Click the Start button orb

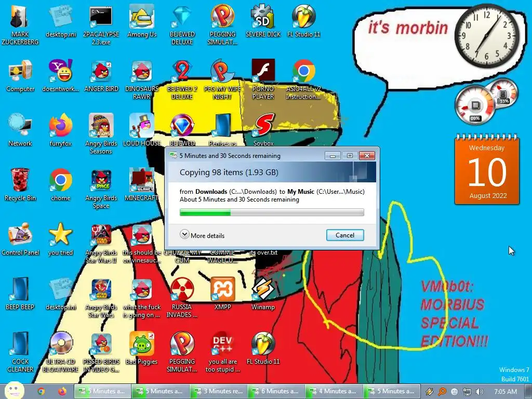pyautogui.click(x=14, y=391)
